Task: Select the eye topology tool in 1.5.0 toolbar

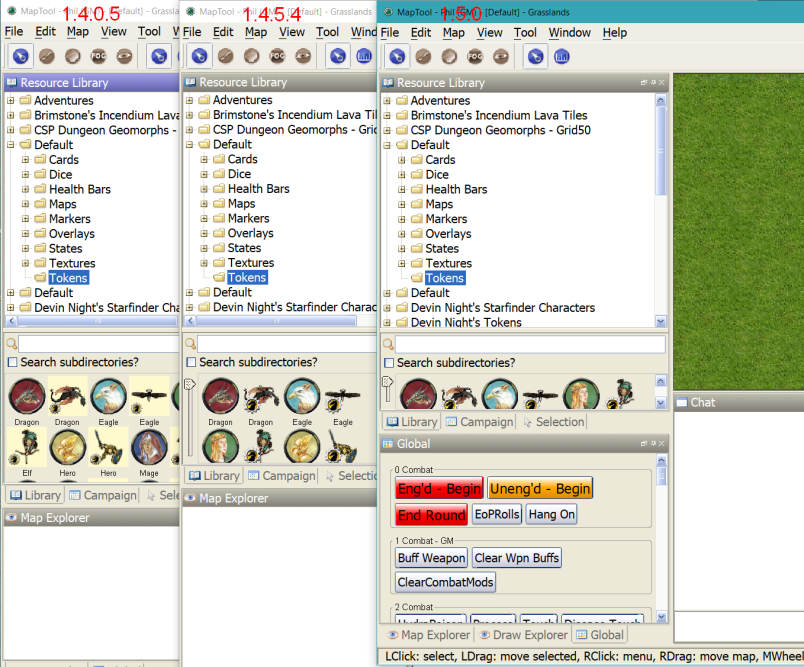Action: [x=501, y=56]
